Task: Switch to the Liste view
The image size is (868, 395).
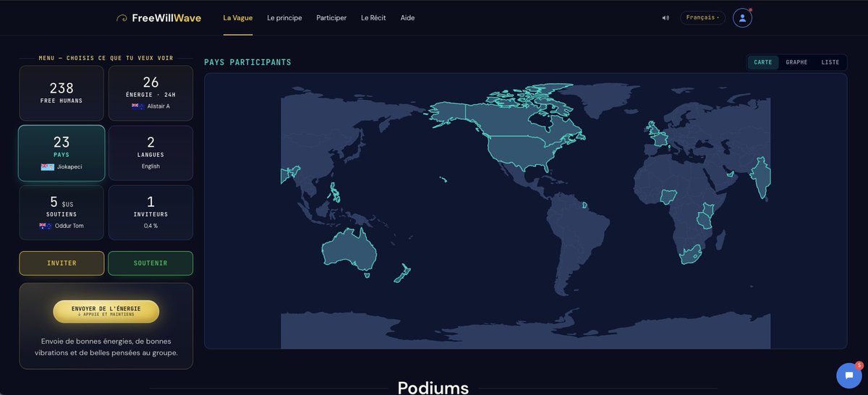Action: pos(830,62)
